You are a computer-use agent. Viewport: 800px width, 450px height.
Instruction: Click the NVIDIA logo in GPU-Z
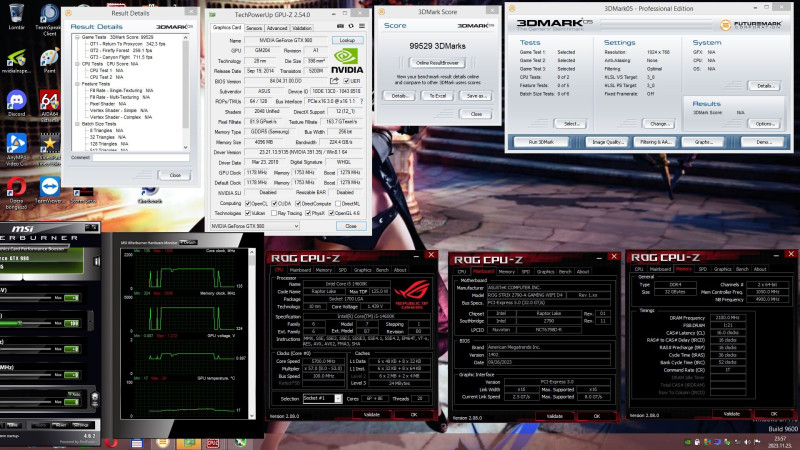coord(347,61)
